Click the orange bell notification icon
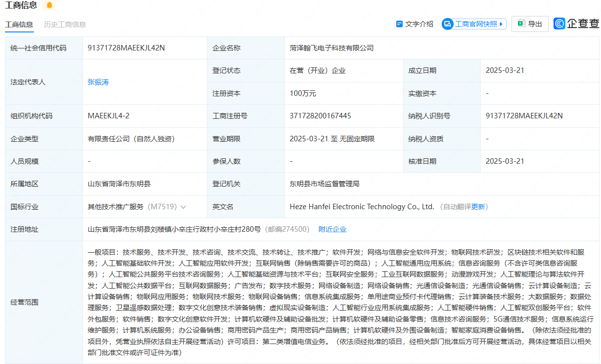This screenshot has height=364, width=601. tap(49, 5)
